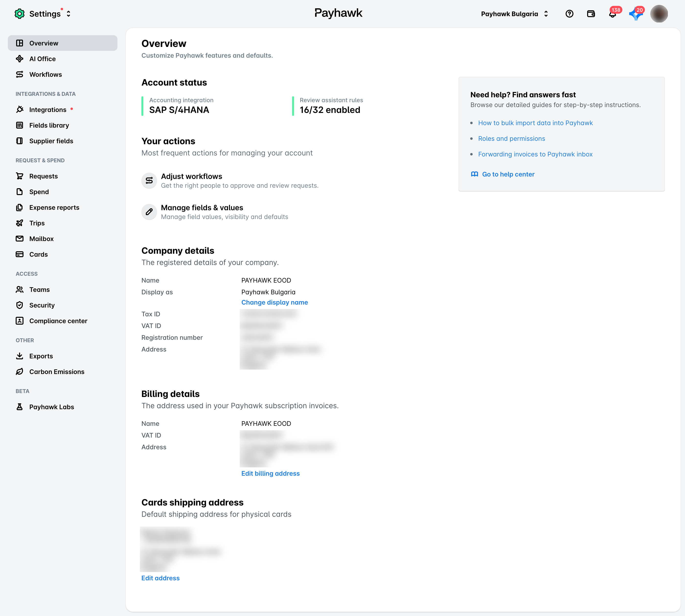
Task: Open Integrations menu item
Action: pos(63,109)
